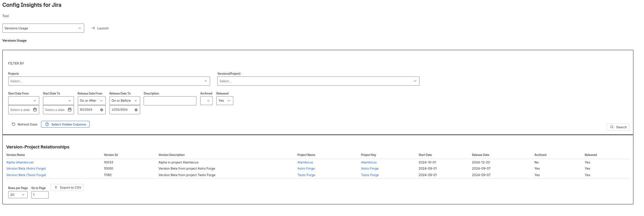
Task: Open the Astro Forge project name link
Action: (x=306, y=169)
